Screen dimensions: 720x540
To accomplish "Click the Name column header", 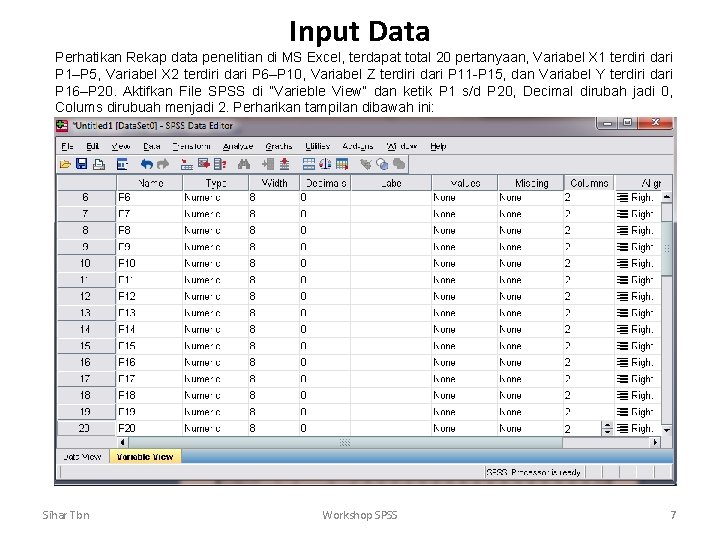I will tap(150, 183).
